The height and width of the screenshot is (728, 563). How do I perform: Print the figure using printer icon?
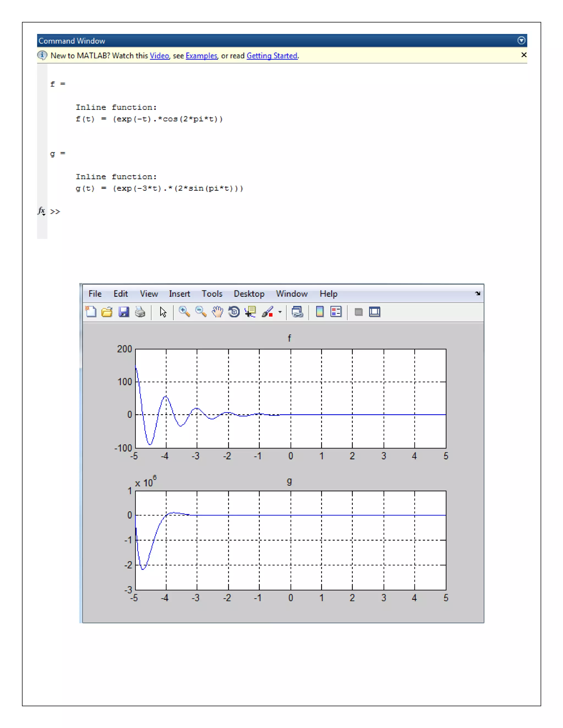[140, 312]
